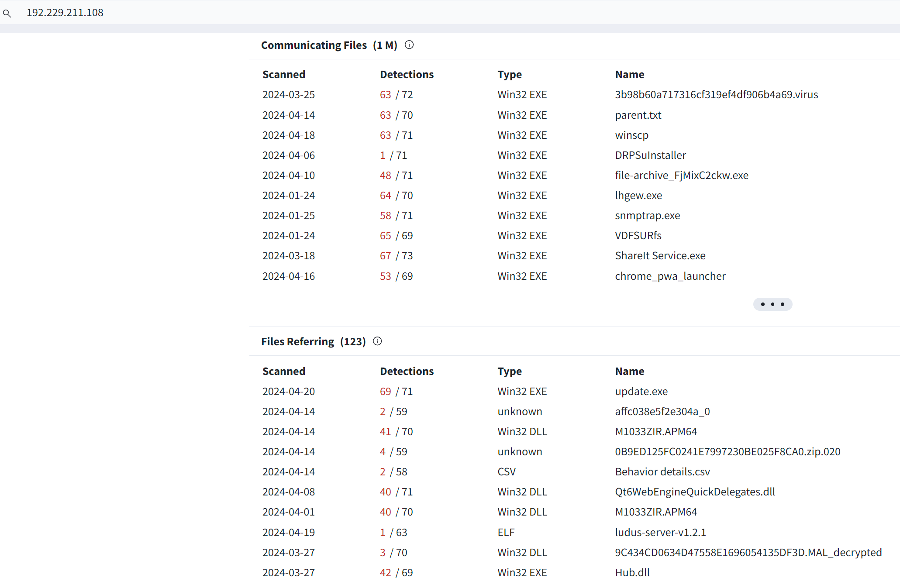This screenshot has height=588, width=900.
Task: Open Communicating Files info icon
Action: coord(409,45)
